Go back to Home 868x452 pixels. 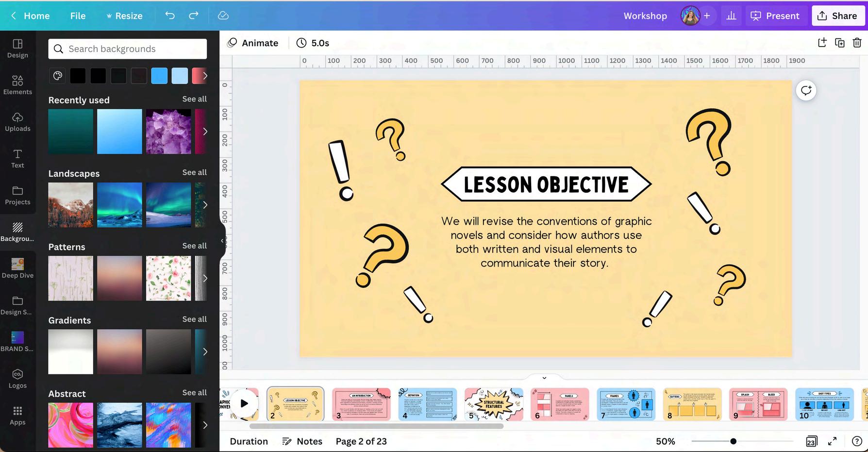tap(30, 16)
